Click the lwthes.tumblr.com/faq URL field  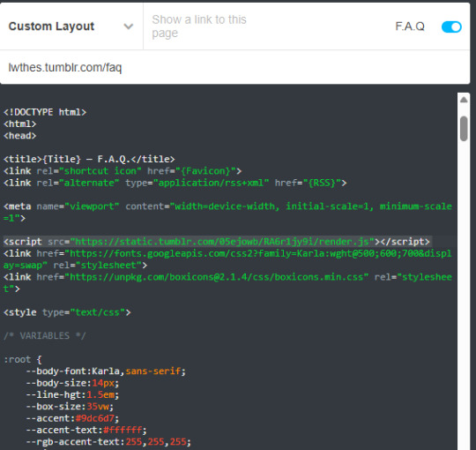point(234,67)
